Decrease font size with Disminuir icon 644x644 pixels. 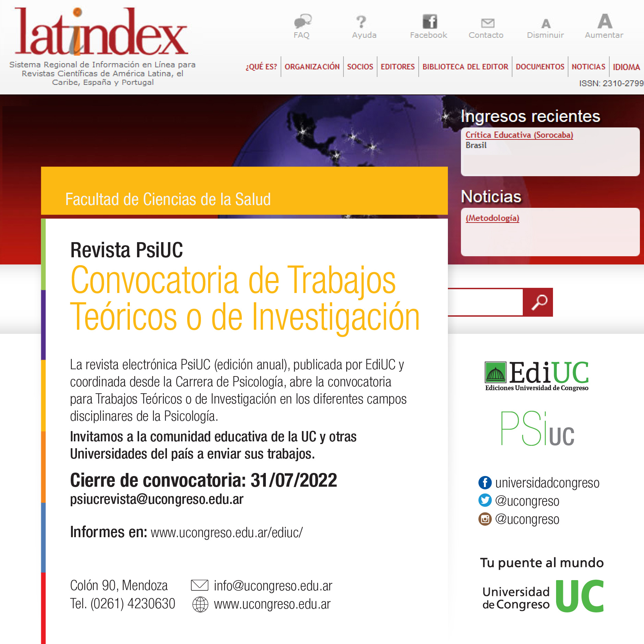click(x=546, y=24)
